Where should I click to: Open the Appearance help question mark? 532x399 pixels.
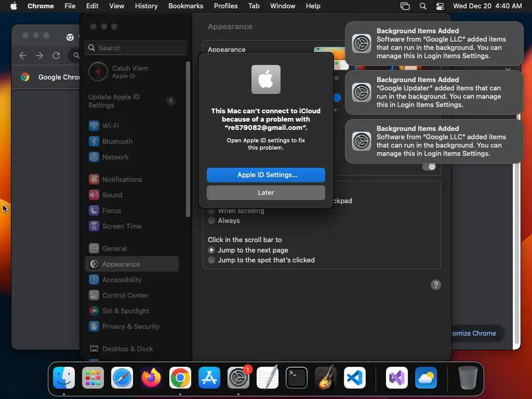pyautogui.click(x=436, y=285)
